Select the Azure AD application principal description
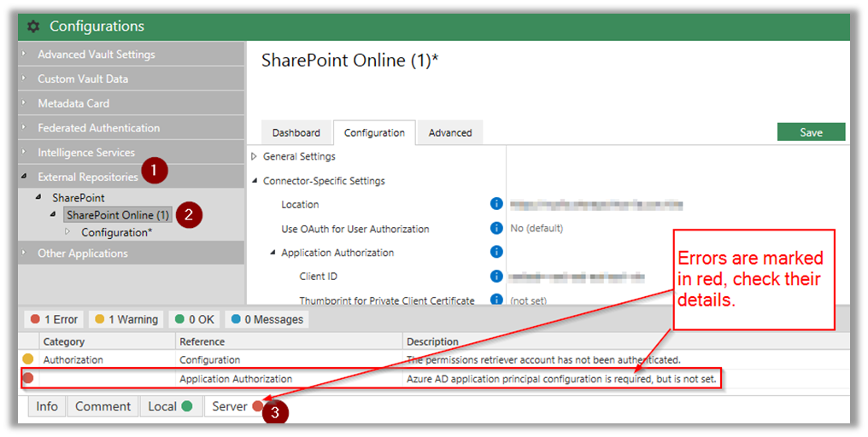The height and width of the screenshot is (437, 868). point(561,379)
